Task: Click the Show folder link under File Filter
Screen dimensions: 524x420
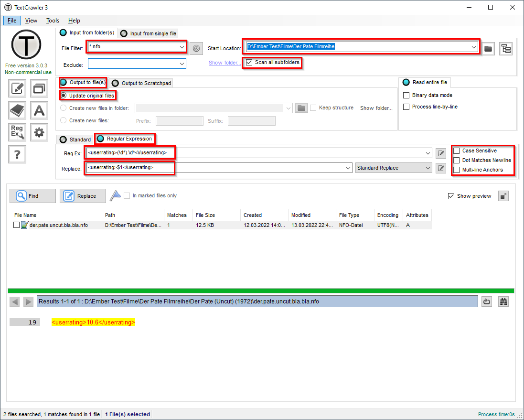Action: [225, 63]
